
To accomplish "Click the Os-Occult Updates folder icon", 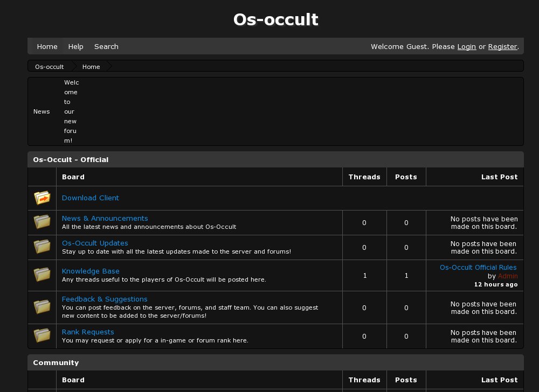I will point(42,247).
